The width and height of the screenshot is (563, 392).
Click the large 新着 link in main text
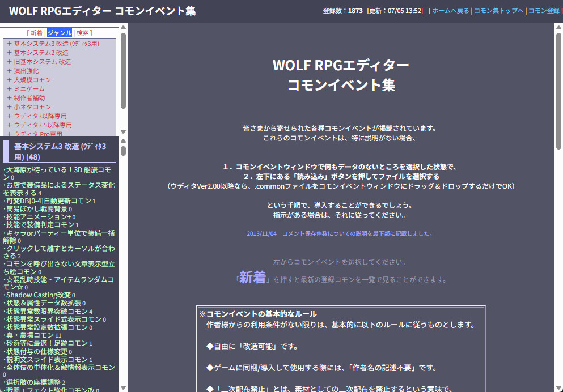[252, 277]
